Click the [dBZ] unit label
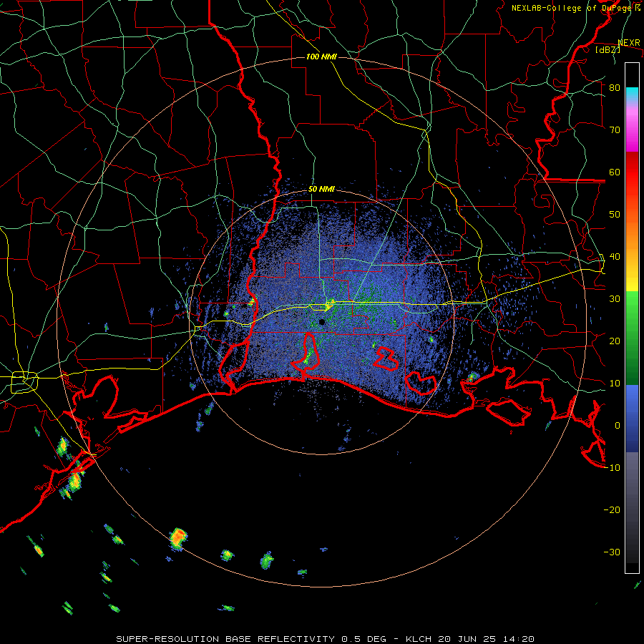Viewport: 644px width, 644px height. tap(608, 49)
